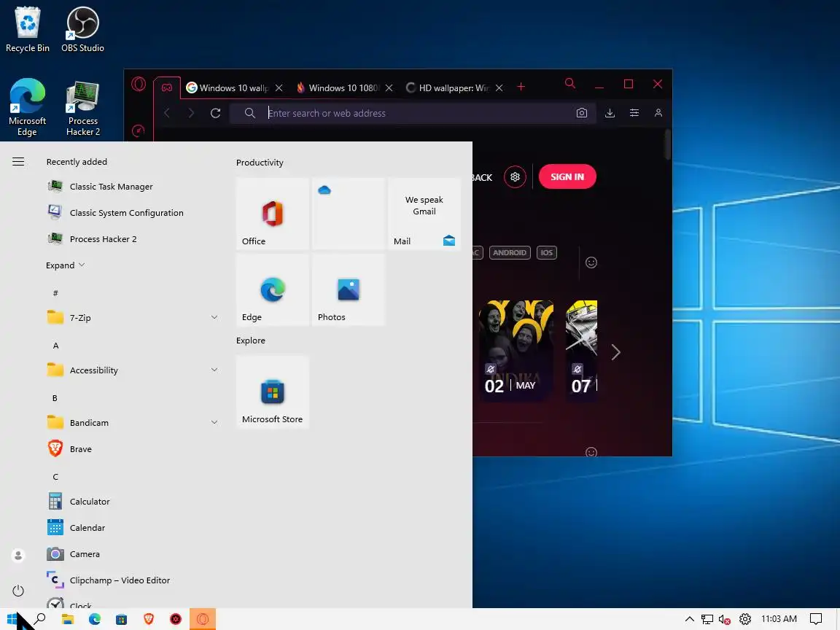Viewport: 840px width, 630px height.
Task: Go forward in Opera navigation
Action: click(191, 113)
